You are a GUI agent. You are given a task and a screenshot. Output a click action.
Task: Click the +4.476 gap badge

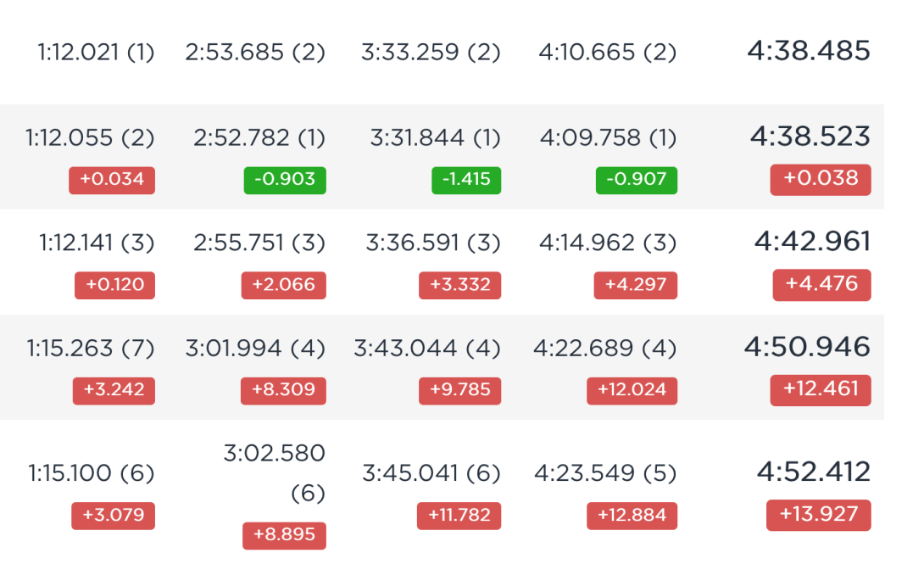pos(821,285)
